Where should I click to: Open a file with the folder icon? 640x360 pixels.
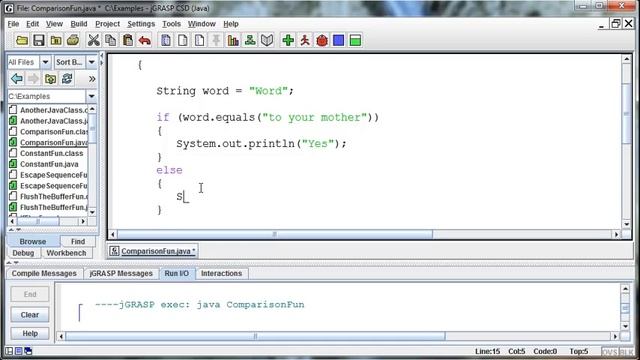(22, 40)
